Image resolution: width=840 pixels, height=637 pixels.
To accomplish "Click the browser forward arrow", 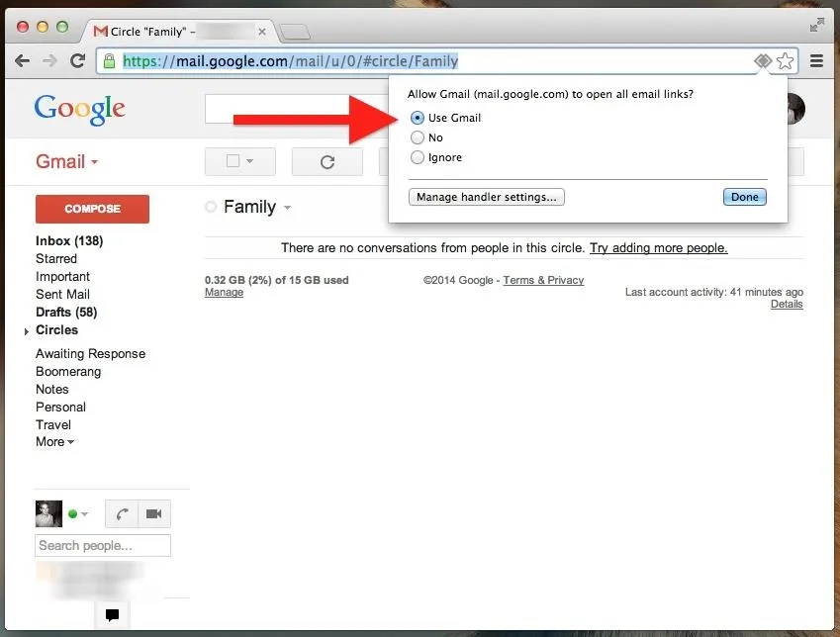I will [49, 61].
